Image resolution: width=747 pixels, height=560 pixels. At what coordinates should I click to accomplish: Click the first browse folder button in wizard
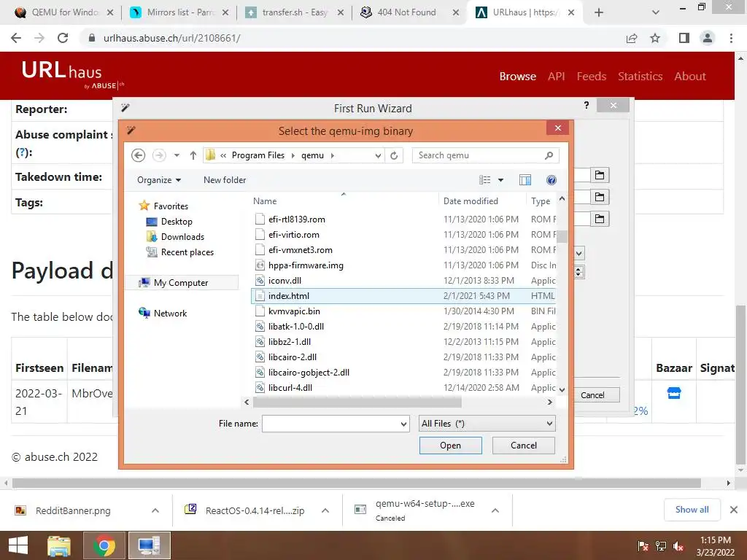[x=600, y=175]
